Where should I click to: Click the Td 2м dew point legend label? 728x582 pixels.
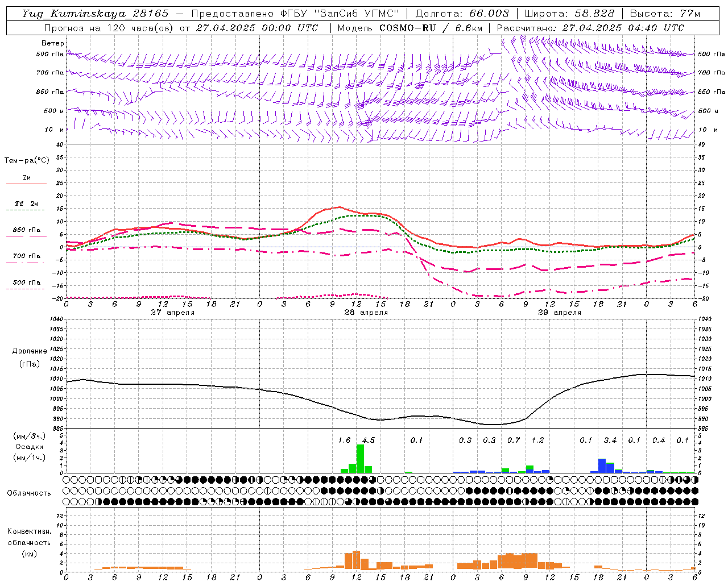[x=27, y=203]
